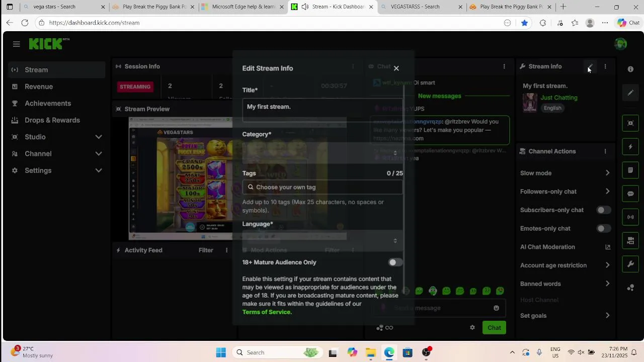Click the Choose your own tag field
644x362 pixels.
point(323,187)
